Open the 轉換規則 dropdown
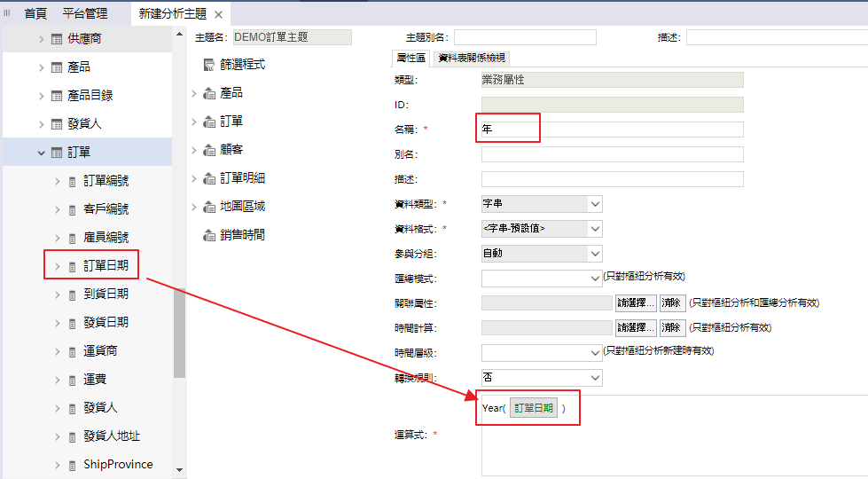This screenshot has width=868, height=479. point(594,378)
